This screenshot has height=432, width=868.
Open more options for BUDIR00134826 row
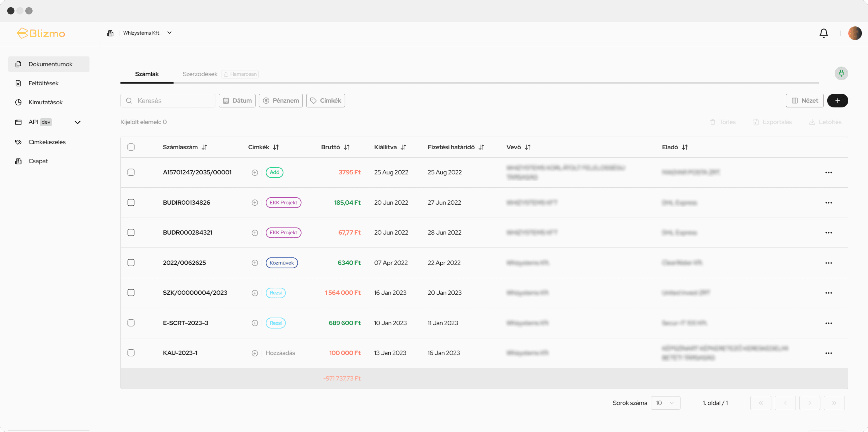coord(829,203)
